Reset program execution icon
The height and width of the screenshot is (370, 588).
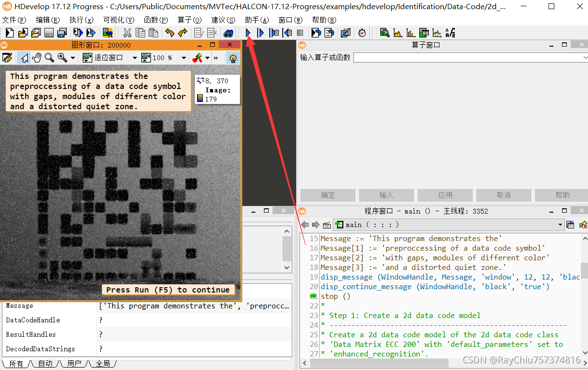coord(316,33)
